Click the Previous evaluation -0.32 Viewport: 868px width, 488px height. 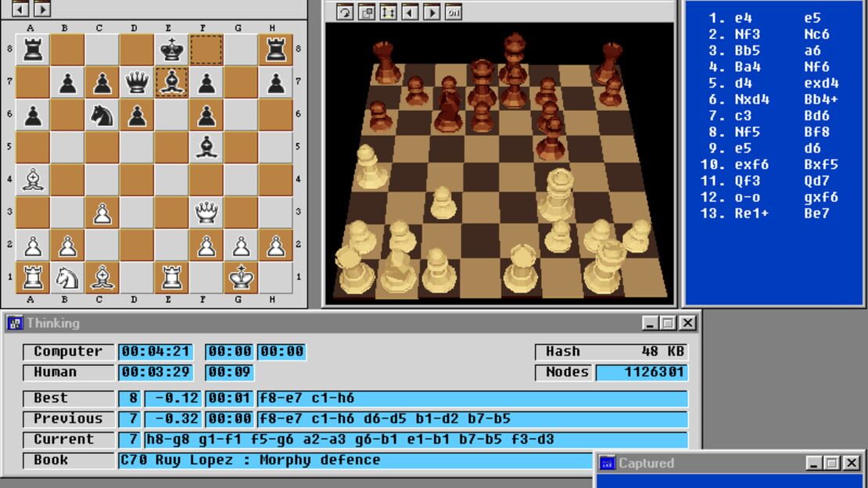(173, 418)
